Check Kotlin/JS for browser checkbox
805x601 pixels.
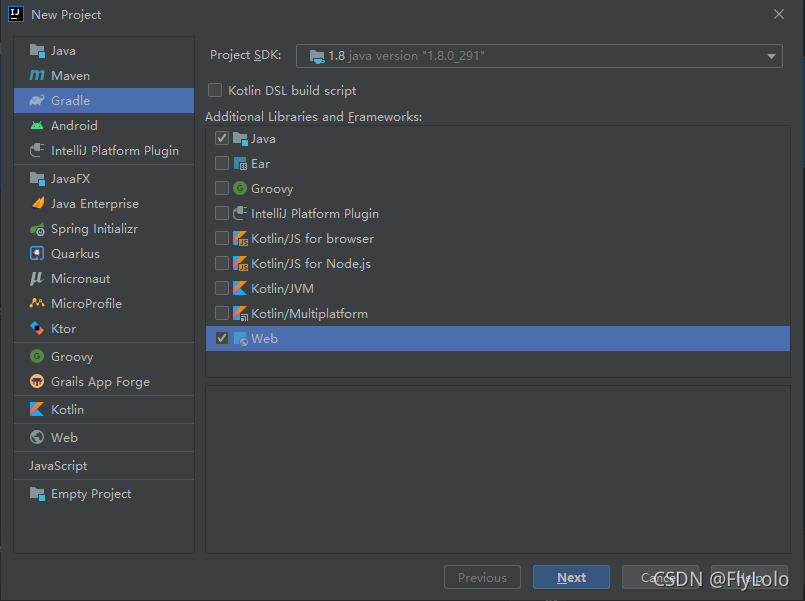pyautogui.click(x=222, y=238)
